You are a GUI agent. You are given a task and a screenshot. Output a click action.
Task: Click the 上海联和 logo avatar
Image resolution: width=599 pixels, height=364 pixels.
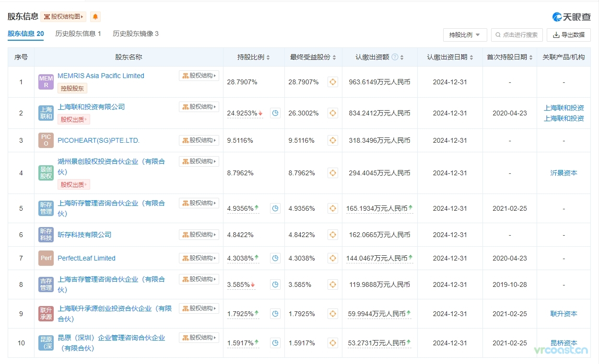(46, 113)
